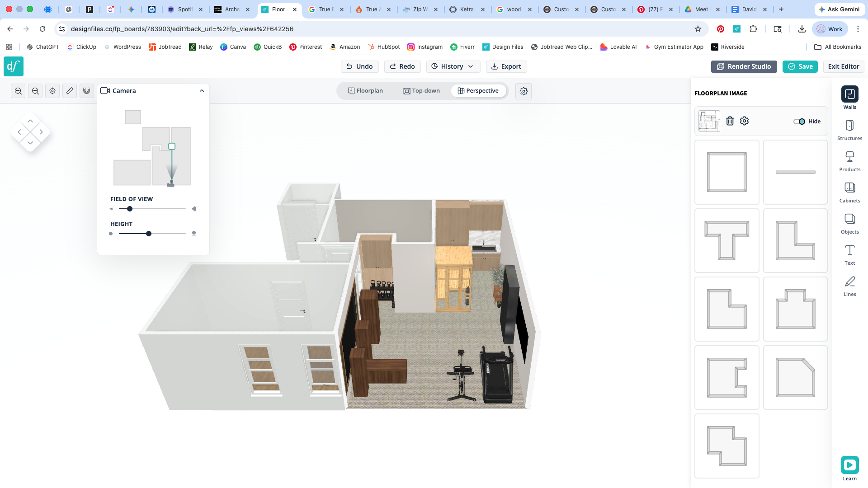
Task: Pan camera up with navigation arrow
Action: (30, 121)
